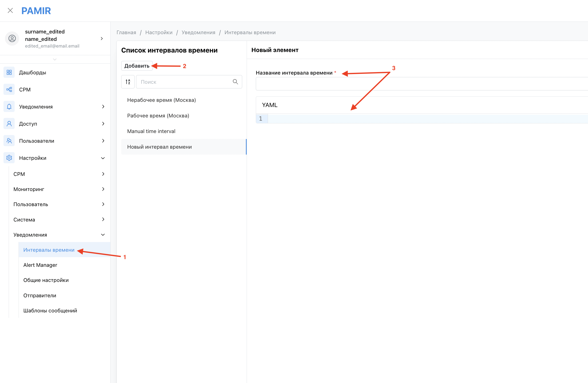Expand the surname_edited profile chevron
Screen dimensions: 588x383
point(102,38)
